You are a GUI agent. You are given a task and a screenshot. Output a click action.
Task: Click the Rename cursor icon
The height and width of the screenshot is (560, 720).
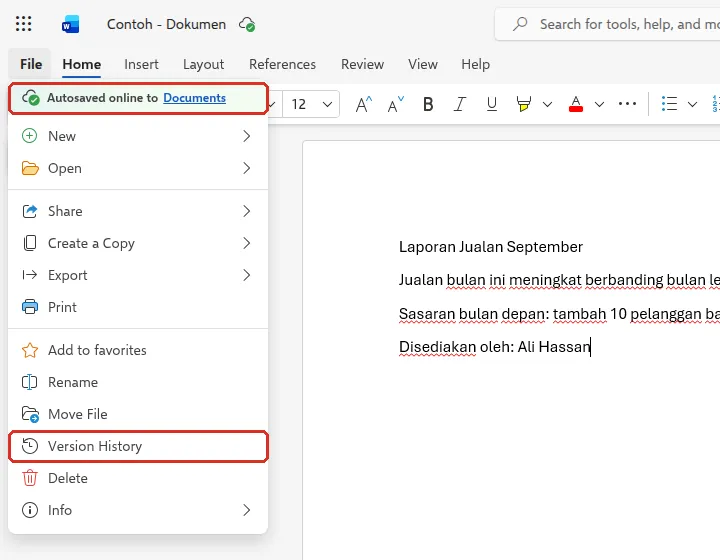[x=30, y=382]
